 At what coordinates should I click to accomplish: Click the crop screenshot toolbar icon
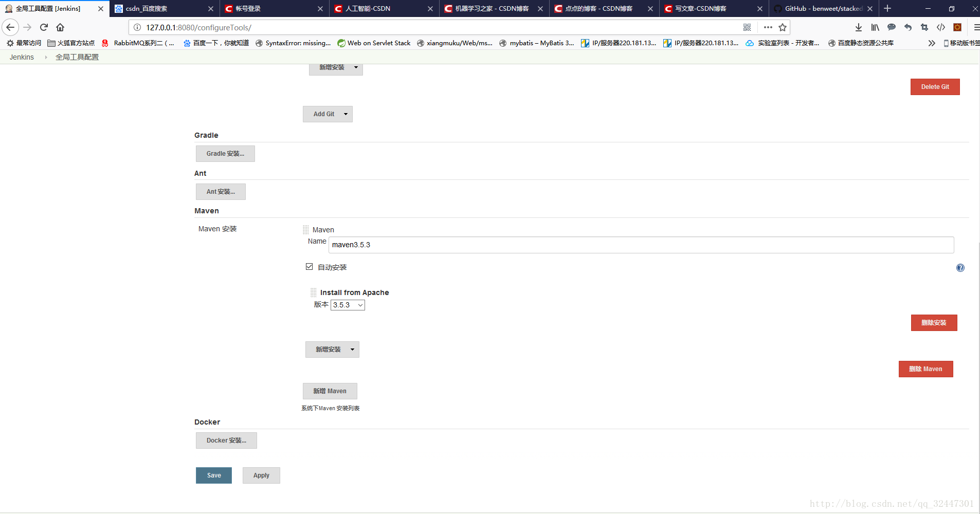[x=924, y=27]
